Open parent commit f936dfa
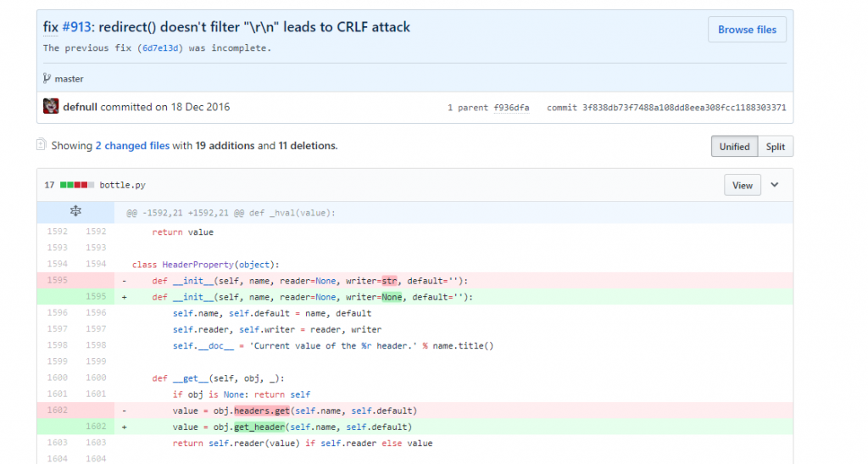The height and width of the screenshot is (464, 868). pos(511,108)
